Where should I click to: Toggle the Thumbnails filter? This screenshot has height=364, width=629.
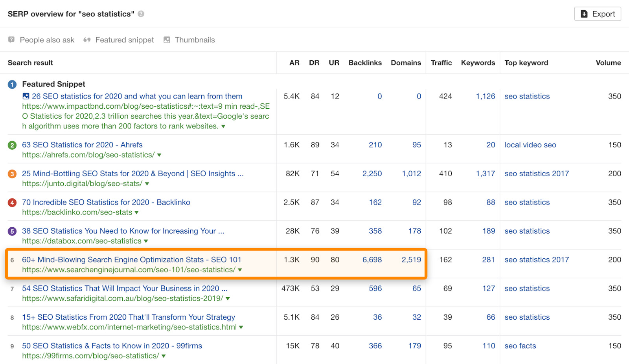click(189, 40)
